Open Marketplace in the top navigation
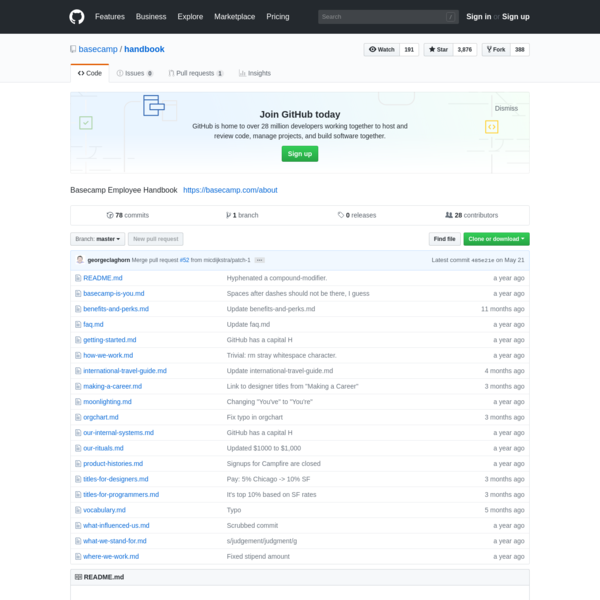This screenshot has width=600, height=600. tap(235, 17)
